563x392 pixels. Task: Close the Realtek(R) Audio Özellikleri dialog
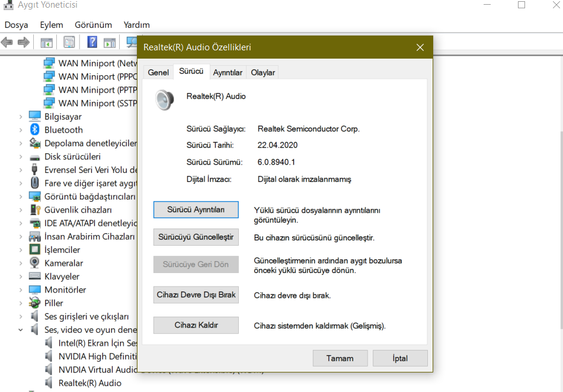[x=420, y=47]
